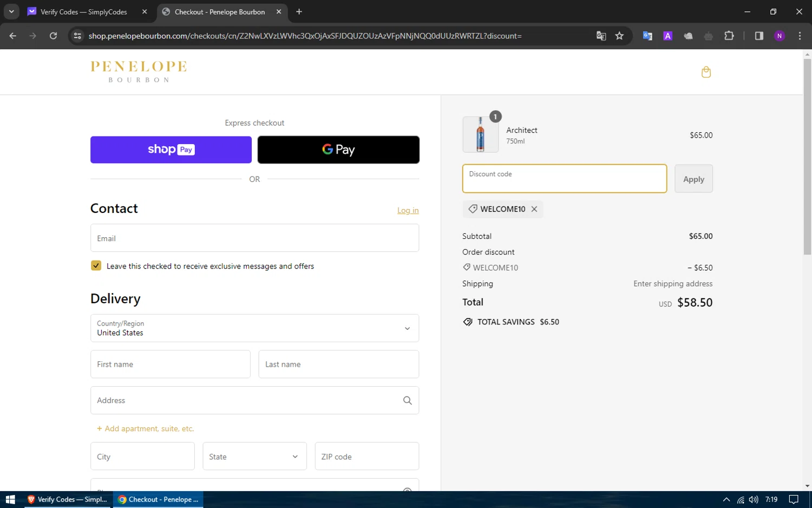The image size is (812, 508).
Task: Uncheck the exclusive messages and offers checkbox
Action: pos(96,265)
